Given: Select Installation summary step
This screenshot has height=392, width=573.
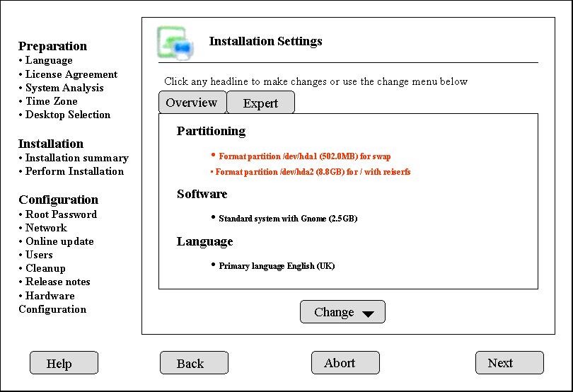Looking at the screenshot, I should (74, 158).
